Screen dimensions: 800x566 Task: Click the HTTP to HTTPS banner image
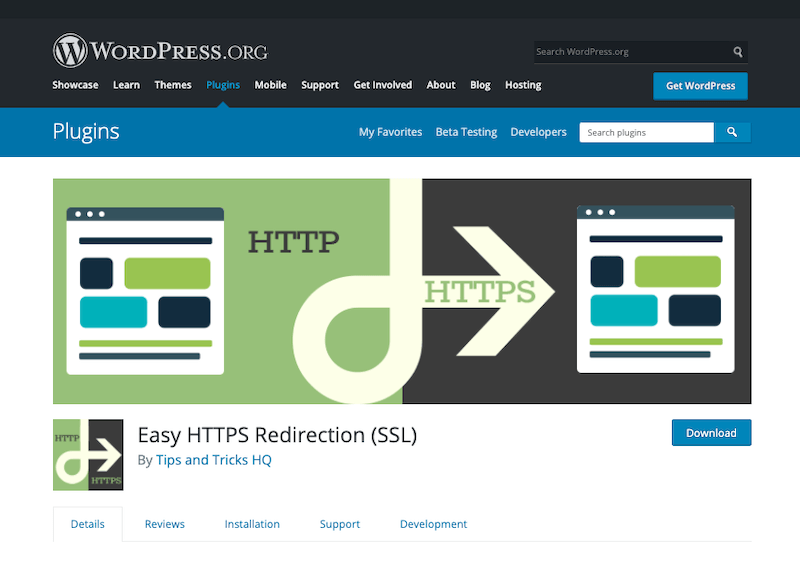402,291
